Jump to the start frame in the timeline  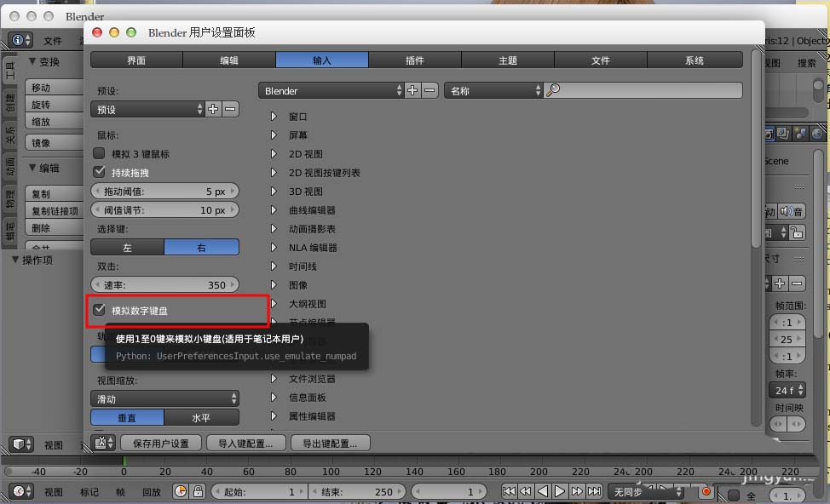(x=509, y=491)
